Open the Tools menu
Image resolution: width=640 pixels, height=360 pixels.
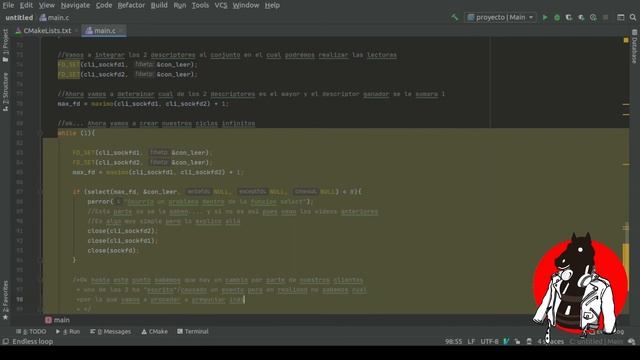[x=200, y=5]
